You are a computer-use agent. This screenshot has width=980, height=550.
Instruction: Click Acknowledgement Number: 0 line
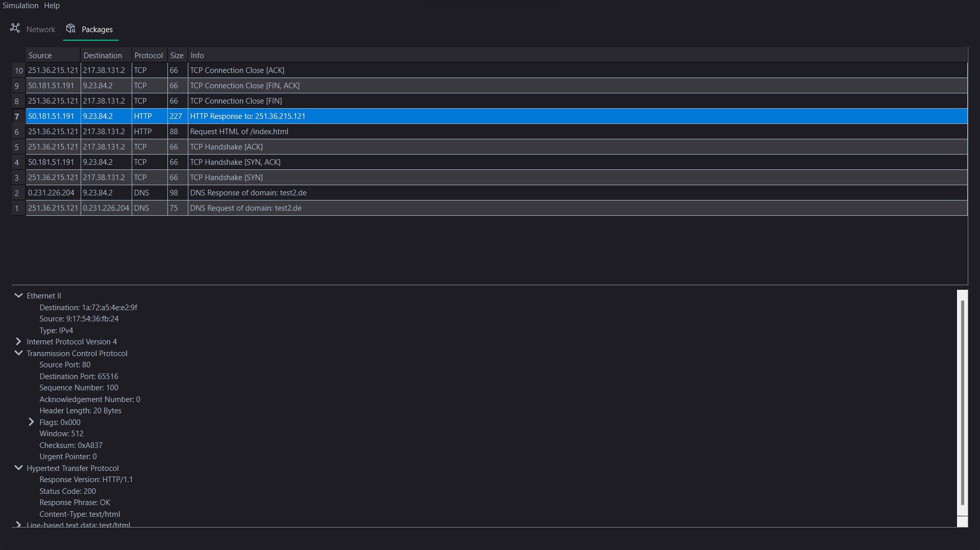click(x=90, y=399)
